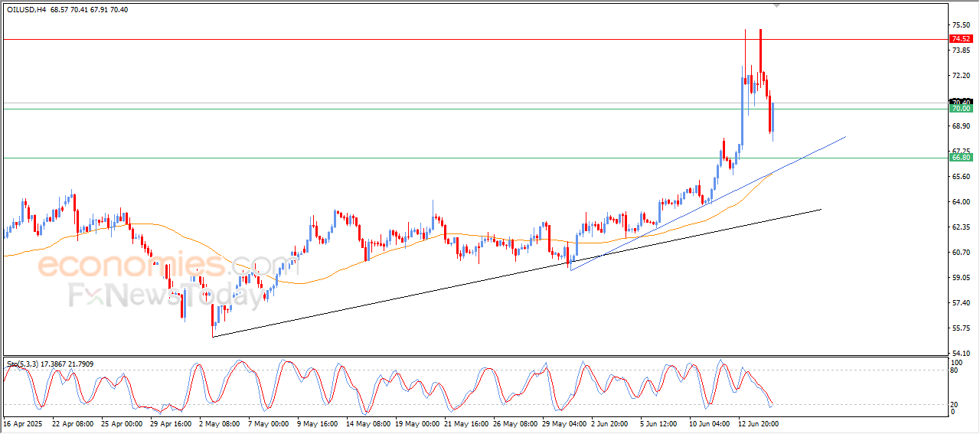
Task: Click the 26 May 08:00 time label
Action: point(516,423)
